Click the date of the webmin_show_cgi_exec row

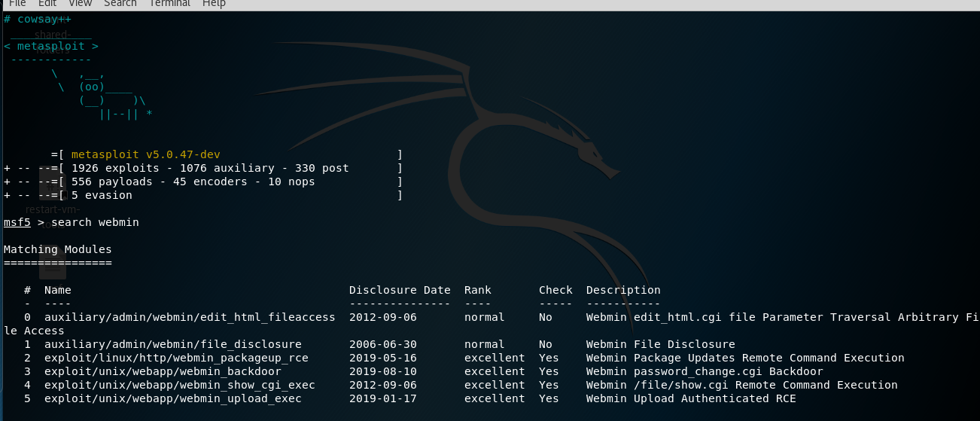click(383, 386)
